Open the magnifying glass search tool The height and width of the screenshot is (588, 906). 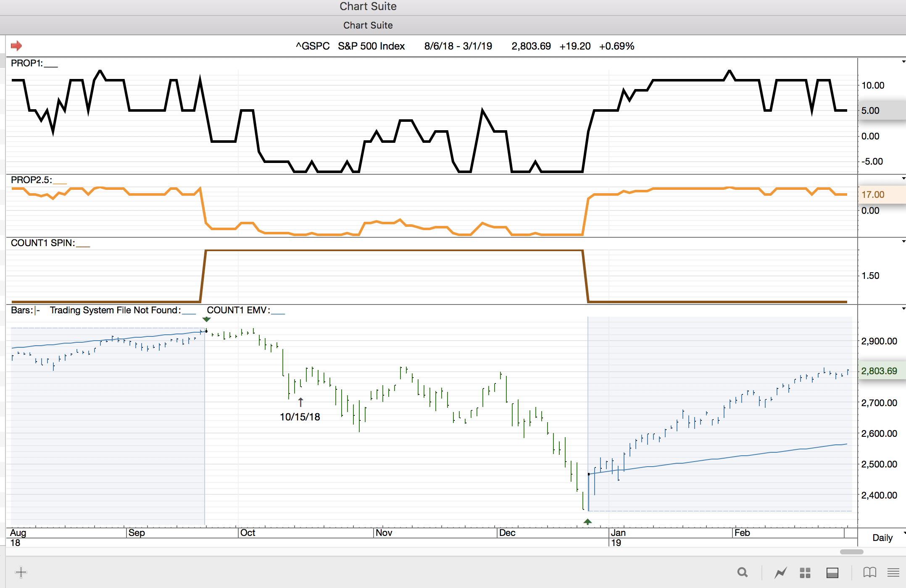[x=743, y=572]
